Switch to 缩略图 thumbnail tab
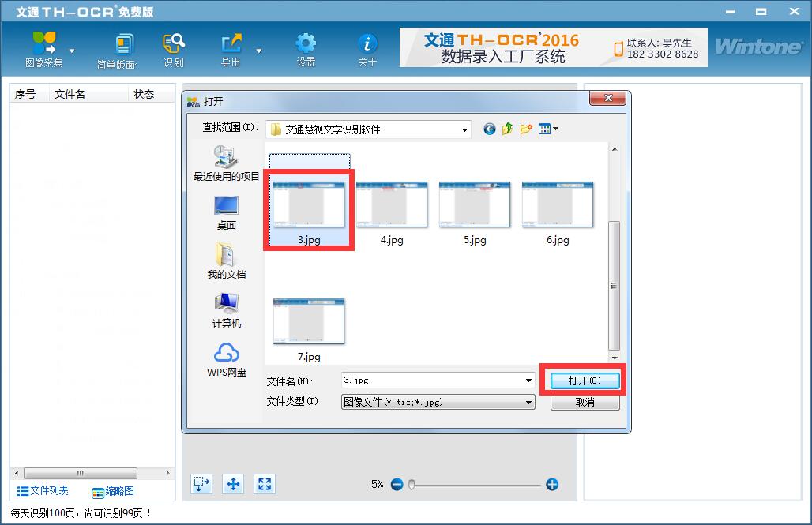The width and height of the screenshot is (812, 525). [x=113, y=492]
